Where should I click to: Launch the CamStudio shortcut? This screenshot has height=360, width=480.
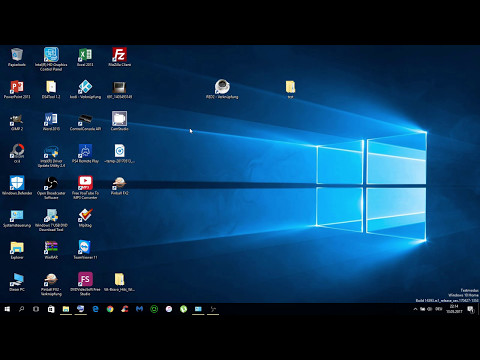[119, 121]
